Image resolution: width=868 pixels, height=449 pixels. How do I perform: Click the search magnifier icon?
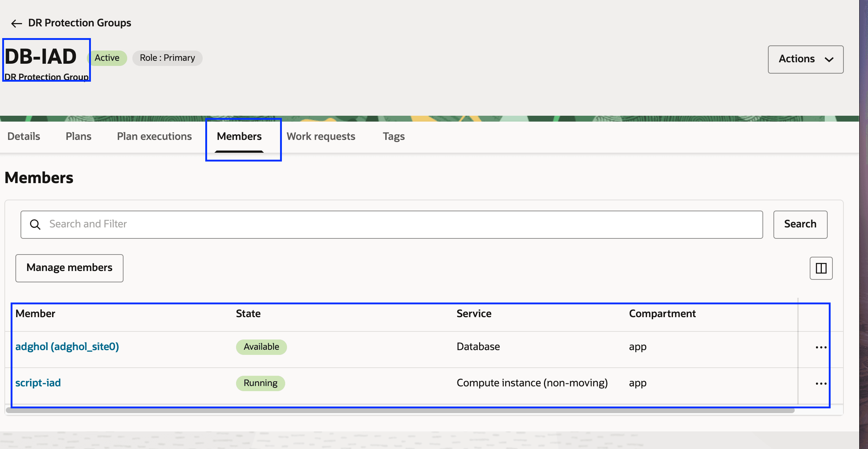(35, 224)
